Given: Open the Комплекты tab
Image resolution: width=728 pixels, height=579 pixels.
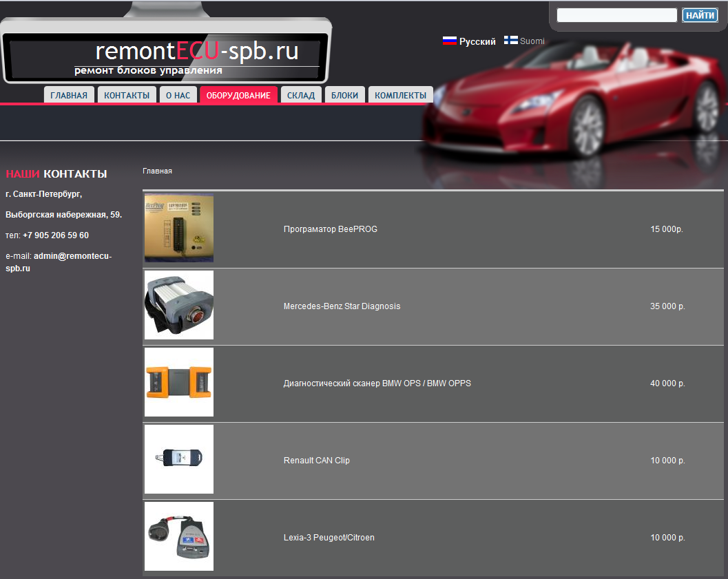Looking at the screenshot, I should (401, 96).
